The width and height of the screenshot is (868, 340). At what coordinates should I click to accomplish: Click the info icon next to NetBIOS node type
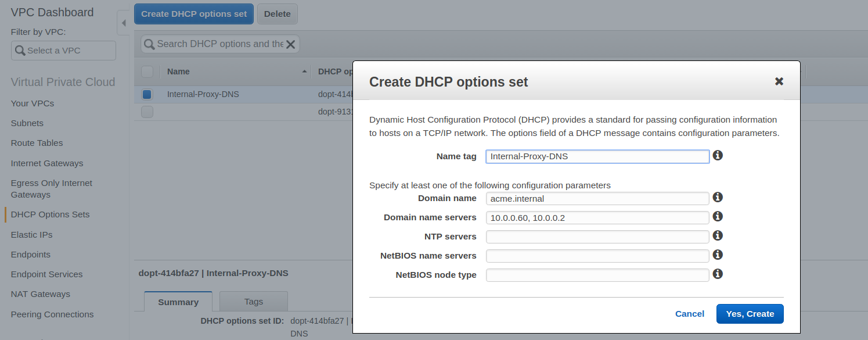[x=718, y=274]
